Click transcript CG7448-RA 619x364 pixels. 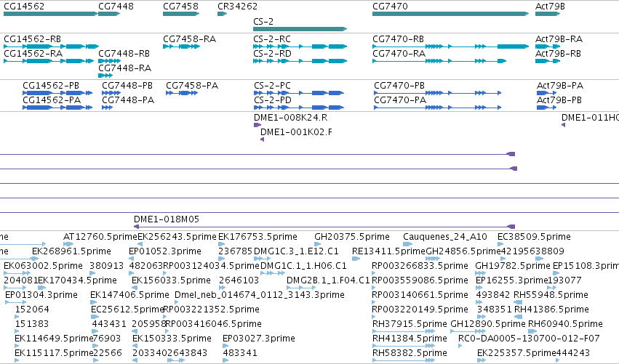tap(105, 76)
